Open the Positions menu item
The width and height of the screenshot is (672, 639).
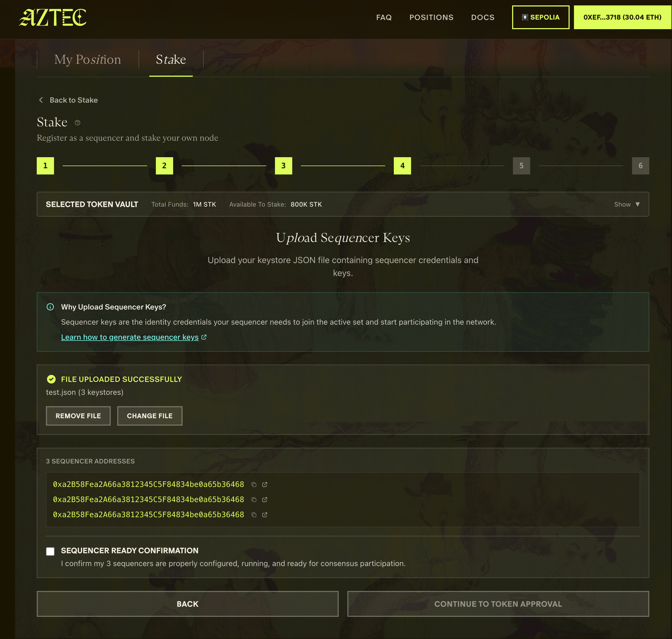(x=431, y=17)
